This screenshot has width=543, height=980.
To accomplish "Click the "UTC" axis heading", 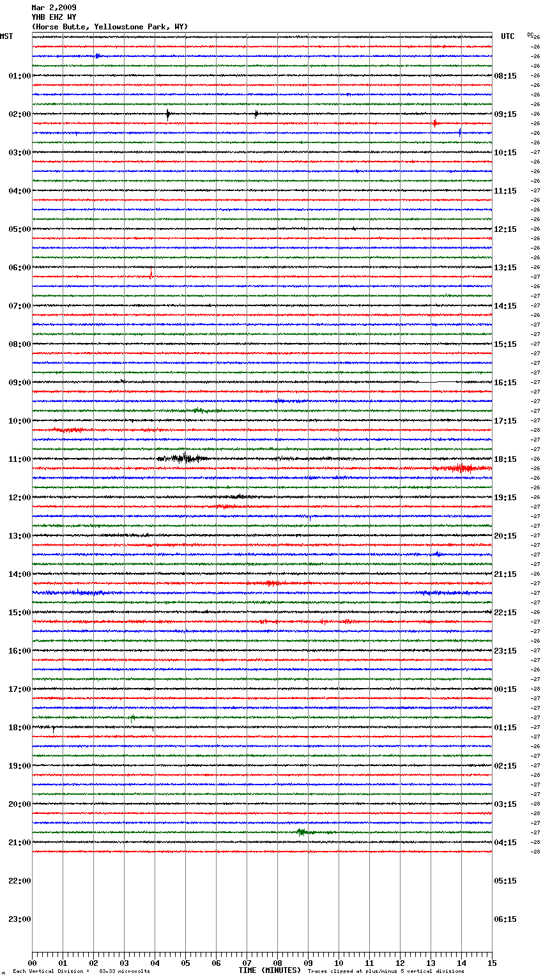I will click(508, 36).
